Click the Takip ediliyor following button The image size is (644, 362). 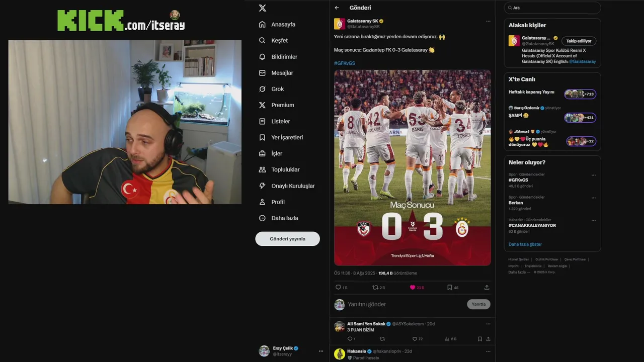point(579,41)
